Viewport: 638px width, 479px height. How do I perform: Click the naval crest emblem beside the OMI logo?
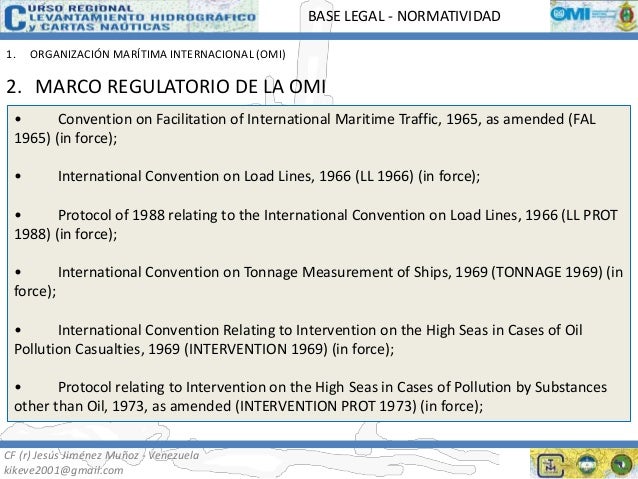[625, 16]
